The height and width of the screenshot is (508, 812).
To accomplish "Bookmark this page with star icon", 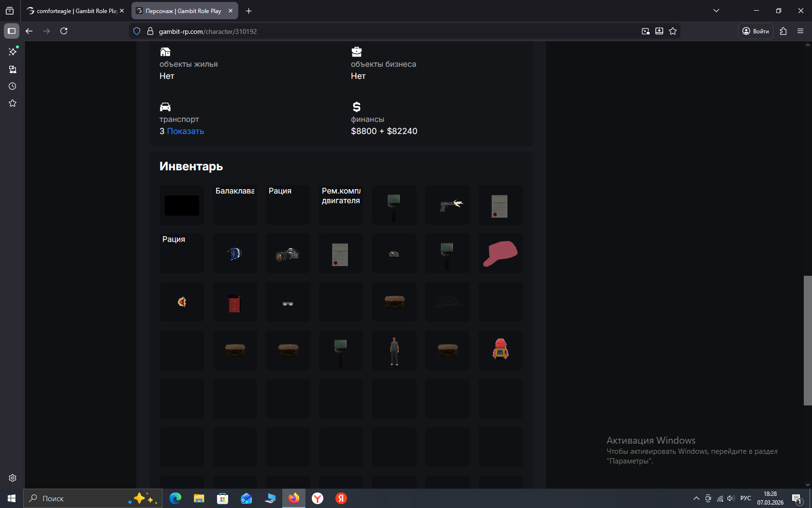I will click(673, 31).
